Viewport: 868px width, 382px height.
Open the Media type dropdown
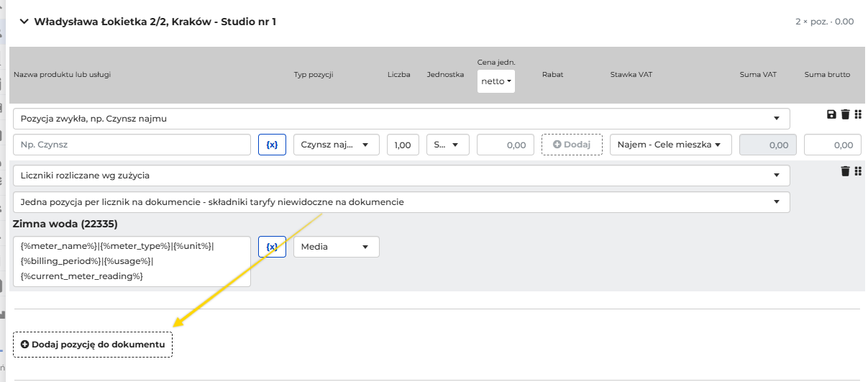click(336, 247)
